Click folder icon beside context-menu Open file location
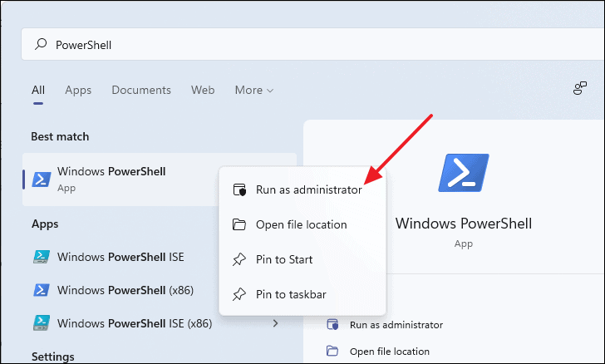This screenshot has height=364, width=605. click(x=239, y=224)
